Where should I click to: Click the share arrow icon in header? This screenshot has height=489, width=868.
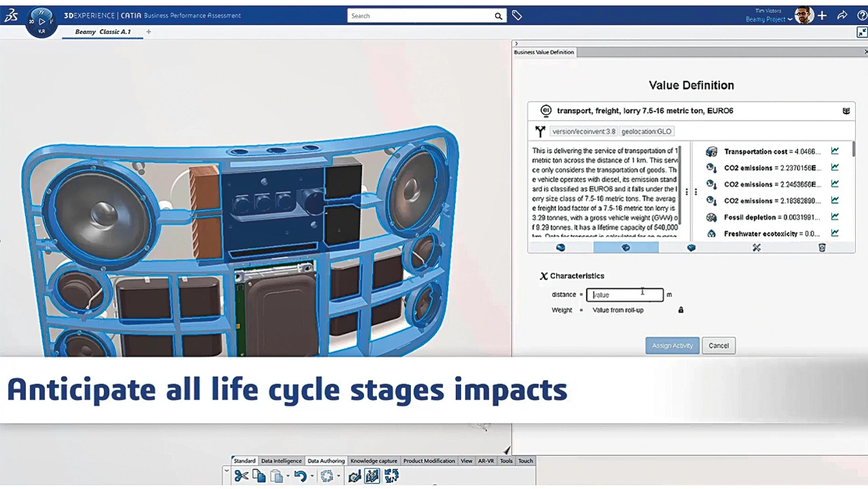(842, 16)
